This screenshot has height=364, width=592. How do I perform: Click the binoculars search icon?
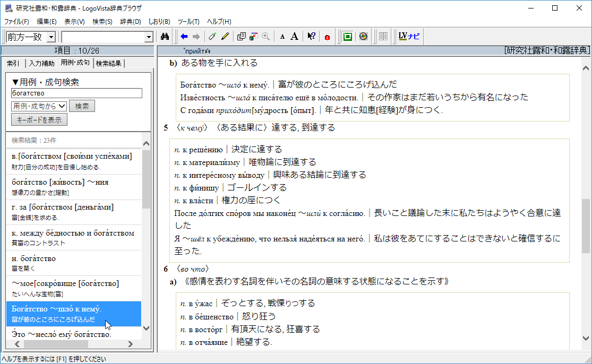pyautogui.click(x=165, y=37)
